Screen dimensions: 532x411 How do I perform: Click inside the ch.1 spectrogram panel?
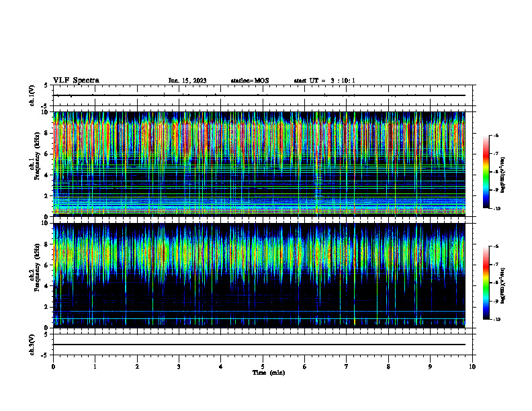(259, 164)
